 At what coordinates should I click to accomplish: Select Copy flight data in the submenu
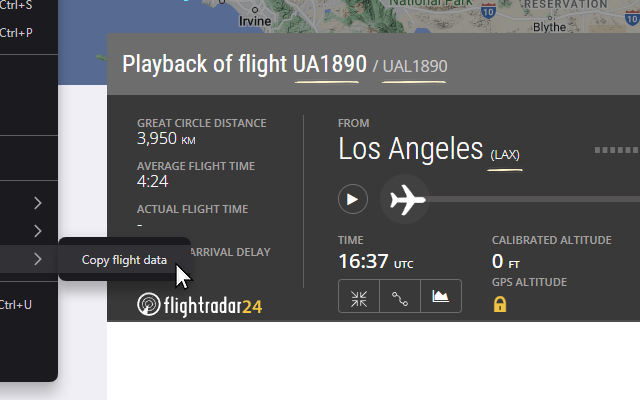click(124, 260)
